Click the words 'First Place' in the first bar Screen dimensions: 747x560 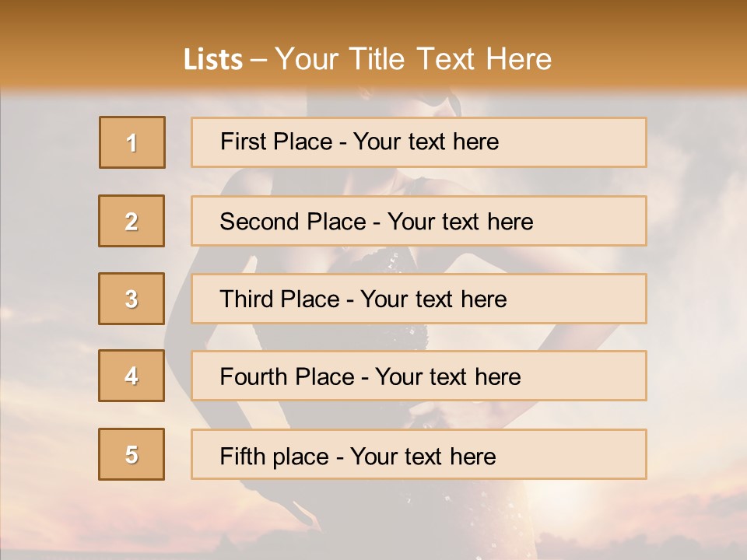tap(276, 142)
